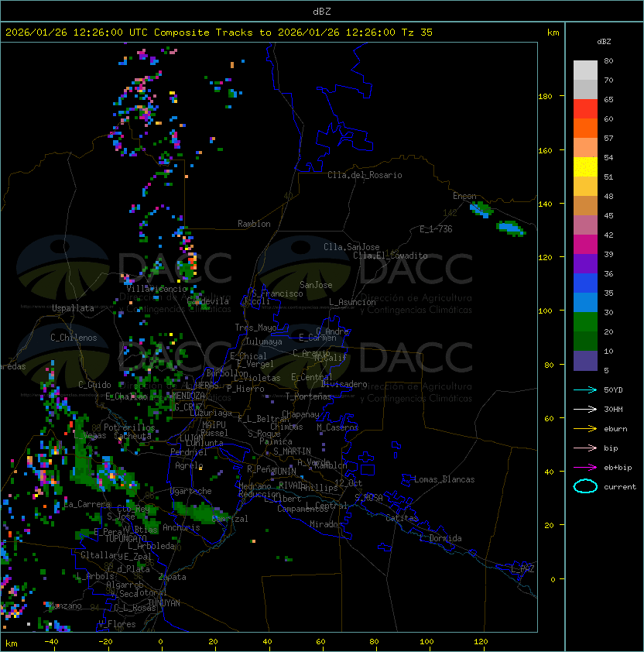Click the TUNUYAN label near the bottom
Screen dimensions: 644x652
point(164,603)
